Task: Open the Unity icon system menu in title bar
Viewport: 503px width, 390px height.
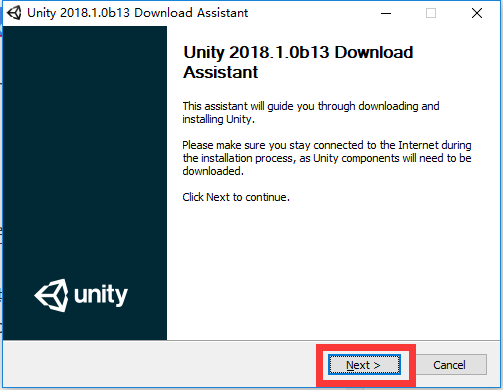Action: (x=14, y=13)
